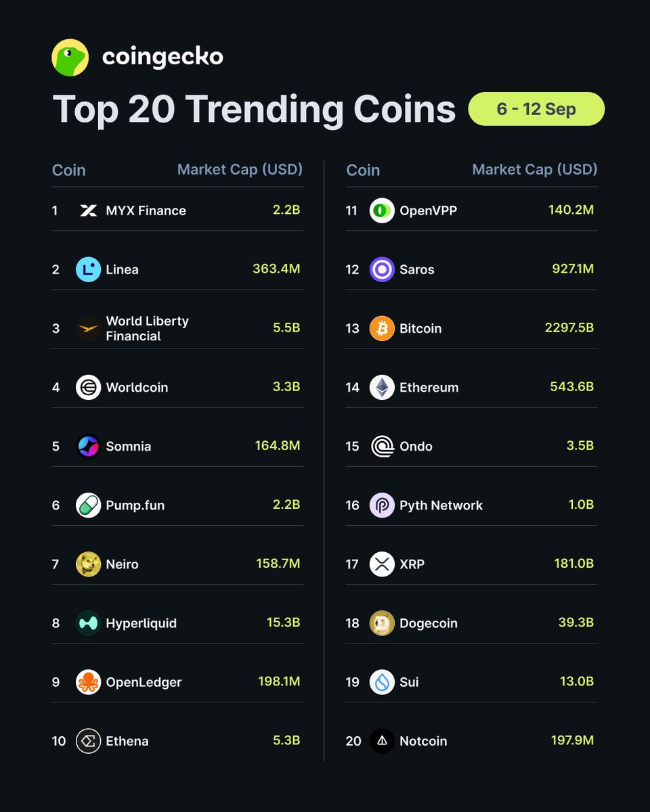
Task: Click the 6 - 12 Sep date badge
Action: 536,109
